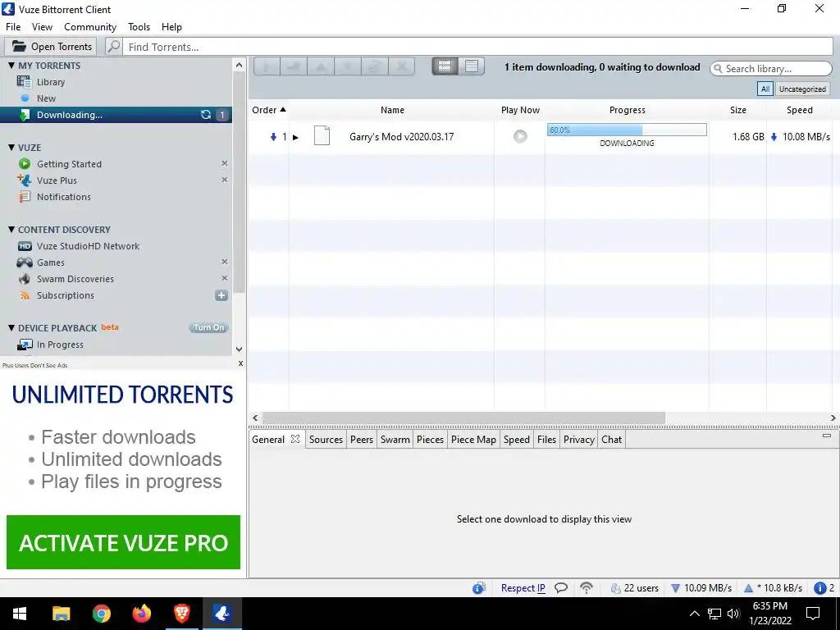
Task: Switch to the detailed big list view
Action: click(445, 66)
